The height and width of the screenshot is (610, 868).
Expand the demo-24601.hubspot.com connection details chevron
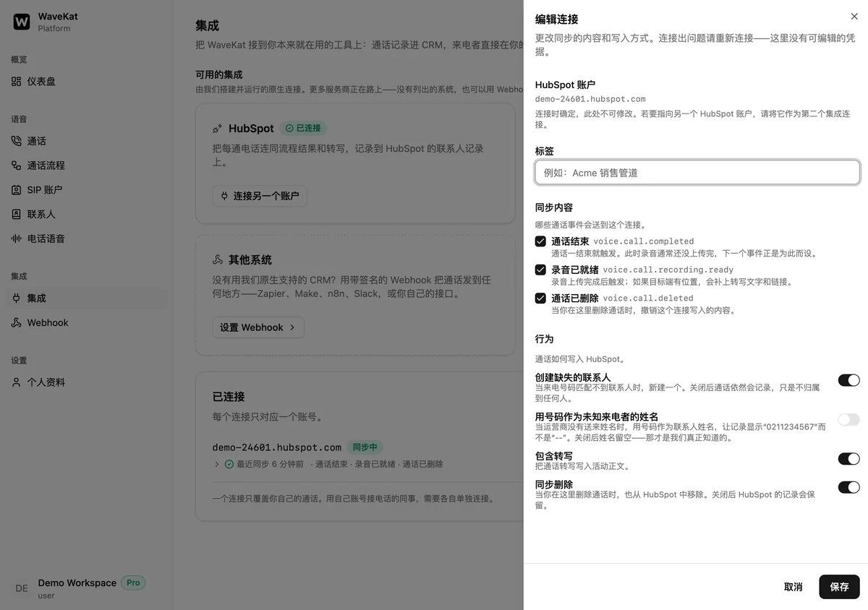216,464
